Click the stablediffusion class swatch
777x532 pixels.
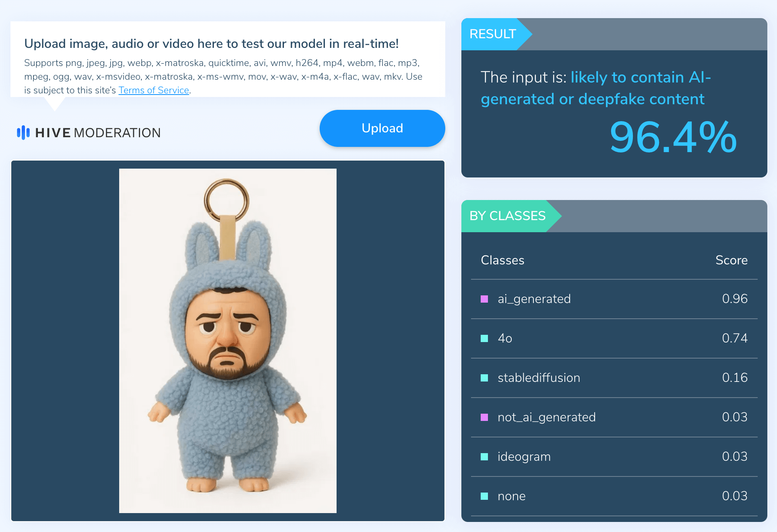(x=484, y=378)
